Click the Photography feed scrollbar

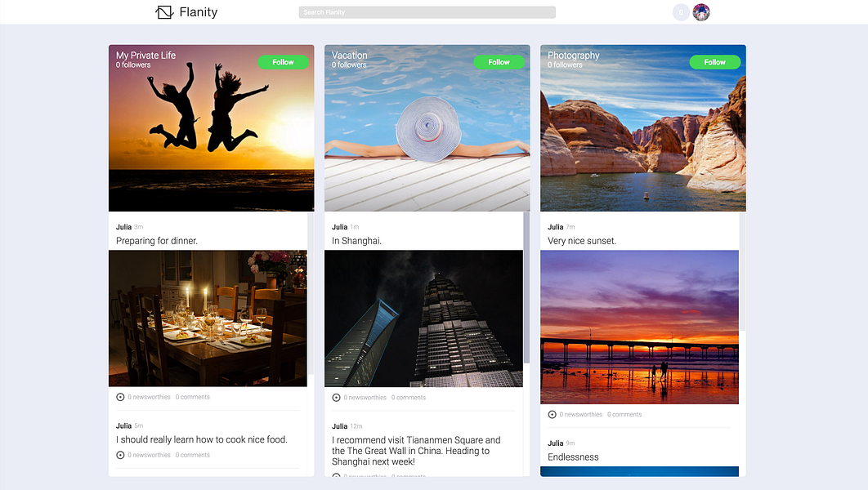742,272
